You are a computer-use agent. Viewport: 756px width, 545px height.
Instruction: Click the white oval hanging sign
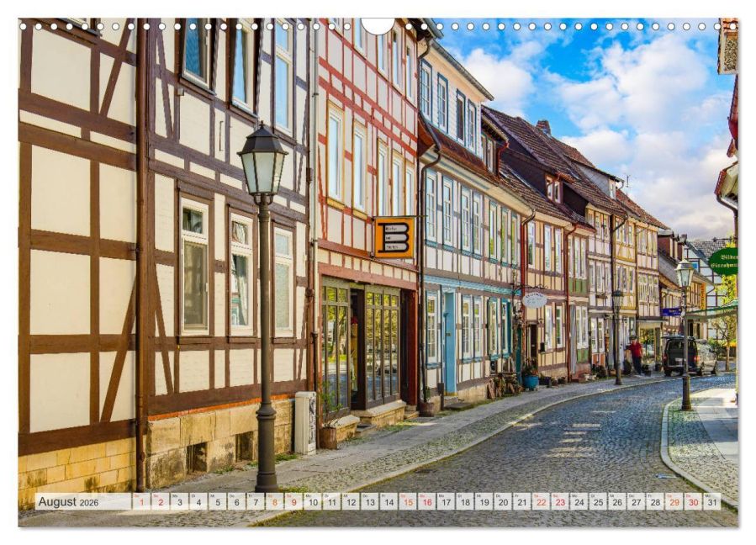[534, 299]
